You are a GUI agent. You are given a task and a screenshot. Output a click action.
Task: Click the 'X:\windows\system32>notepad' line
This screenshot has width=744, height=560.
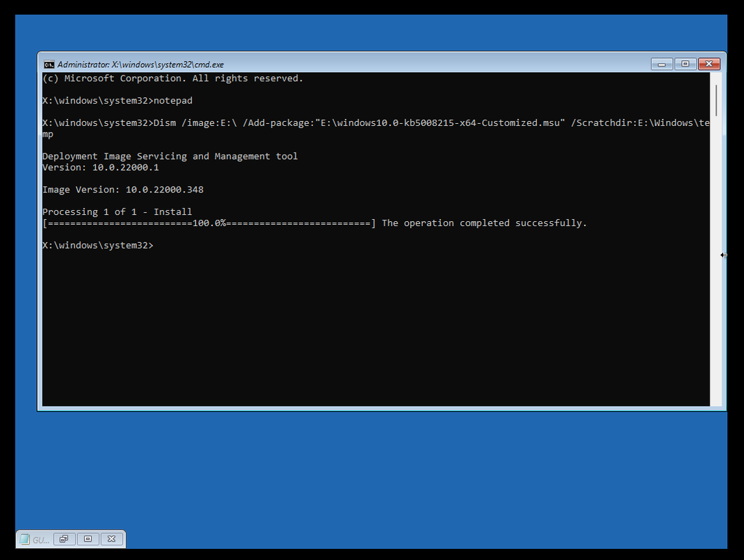point(117,101)
